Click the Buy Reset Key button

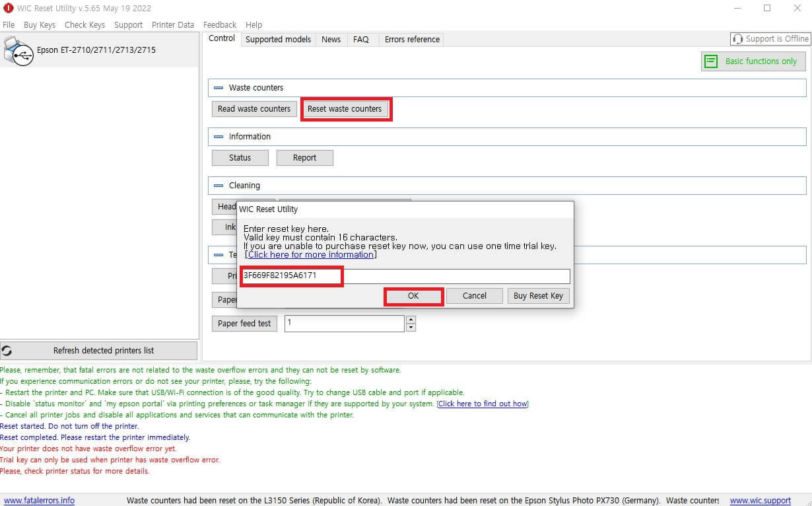(x=539, y=296)
